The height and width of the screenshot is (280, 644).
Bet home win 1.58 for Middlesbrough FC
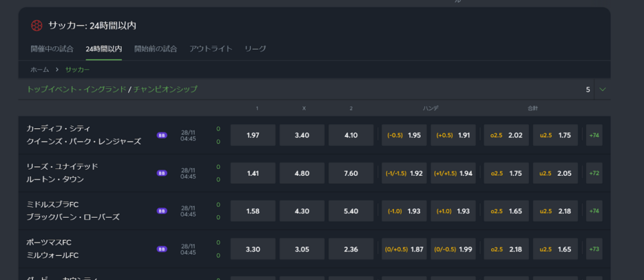[253, 211]
